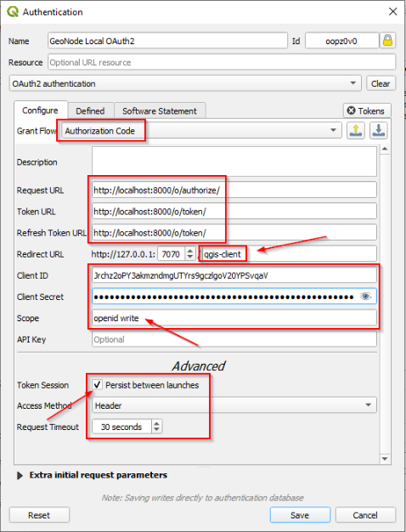Open the Grant Flow dropdown

coord(201,131)
